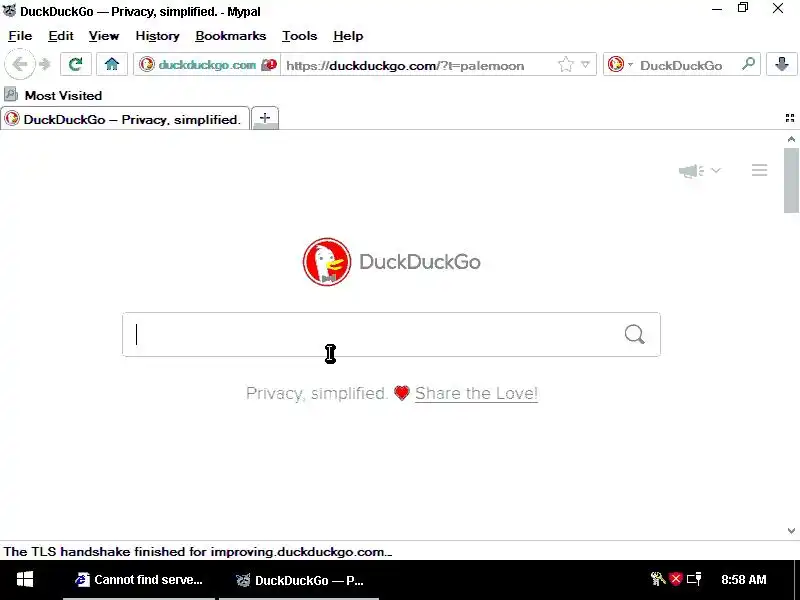
Task: Open a new tab with plus button
Action: 265,118
